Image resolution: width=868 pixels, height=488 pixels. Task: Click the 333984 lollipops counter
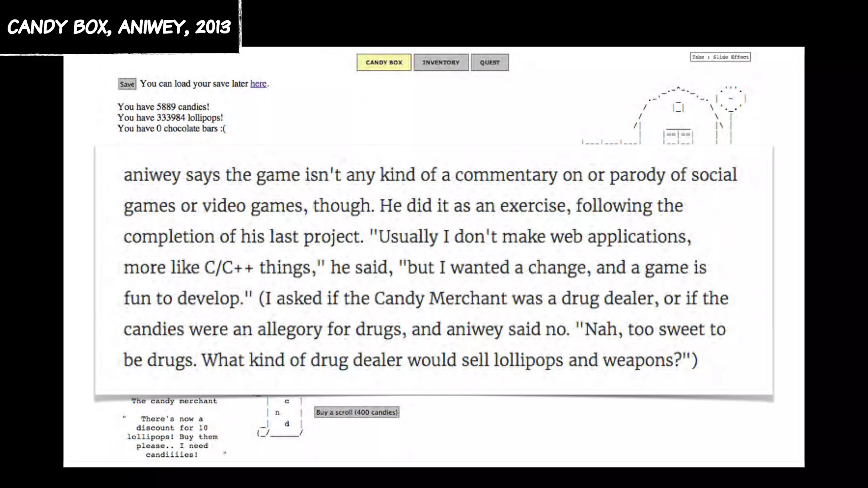pos(170,117)
